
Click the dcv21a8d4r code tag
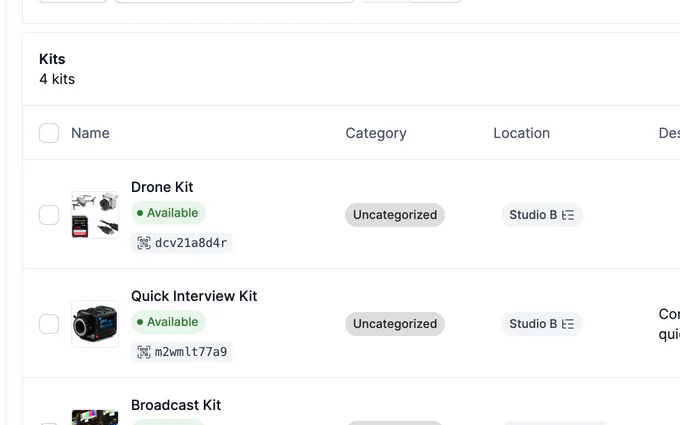182,243
